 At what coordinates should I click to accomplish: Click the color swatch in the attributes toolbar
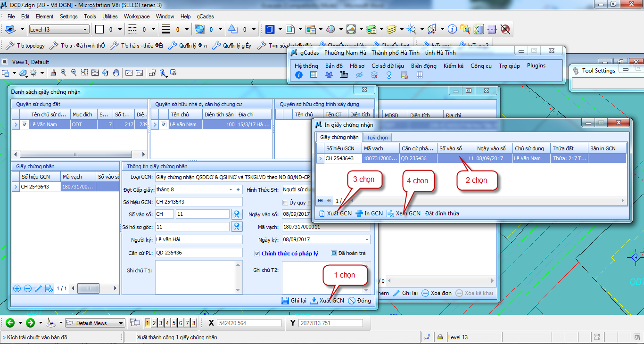coord(99,30)
